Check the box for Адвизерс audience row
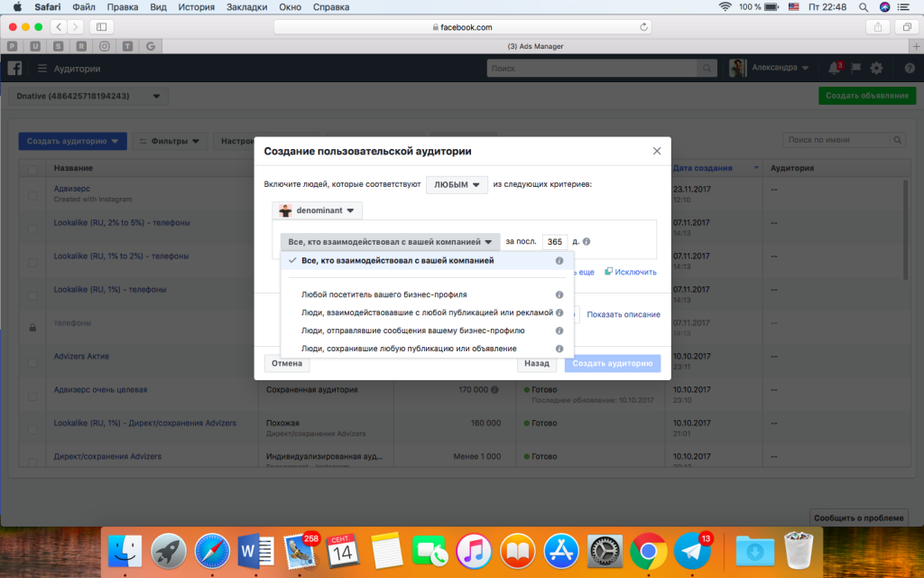924x578 pixels. [x=33, y=194]
